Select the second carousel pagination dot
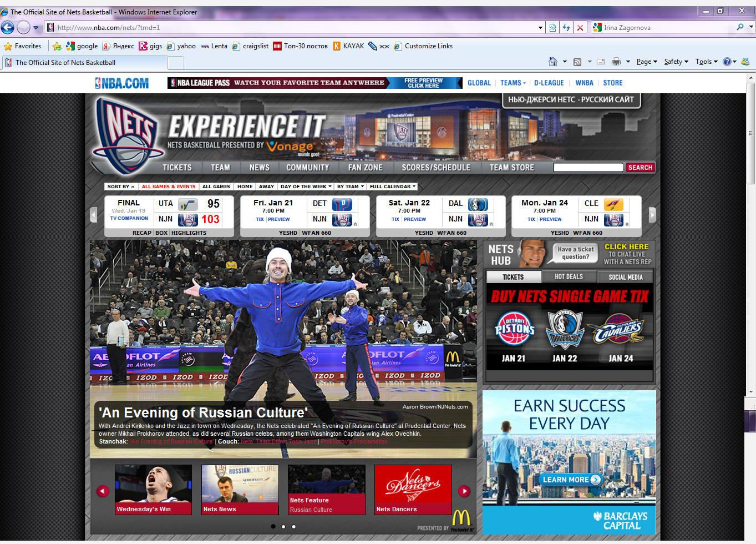Image resolution: width=756 pixels, height=544 pixels. pos(283,526)
